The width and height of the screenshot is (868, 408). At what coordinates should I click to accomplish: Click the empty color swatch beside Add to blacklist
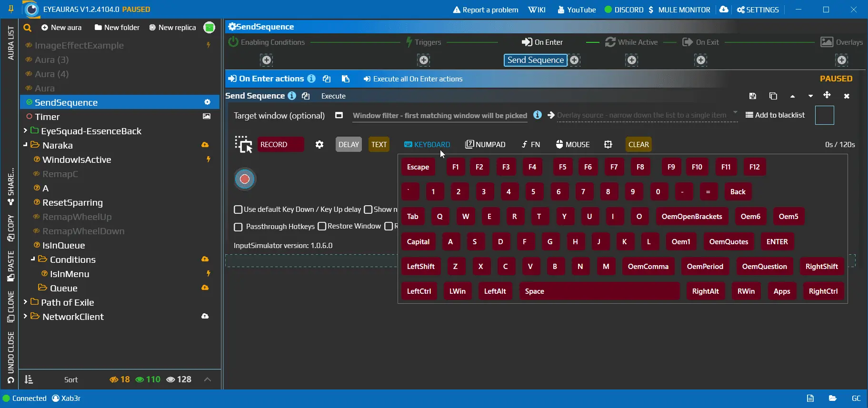pos(824,115)
